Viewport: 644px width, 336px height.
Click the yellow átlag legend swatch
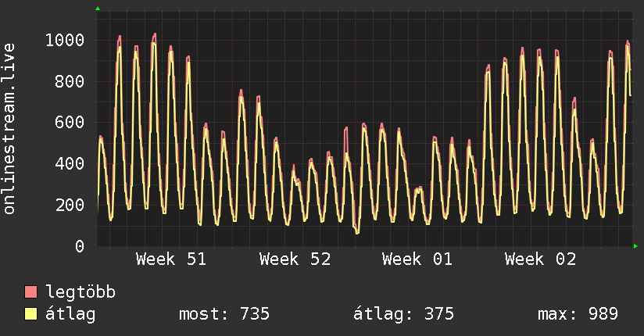click(30, 314)
